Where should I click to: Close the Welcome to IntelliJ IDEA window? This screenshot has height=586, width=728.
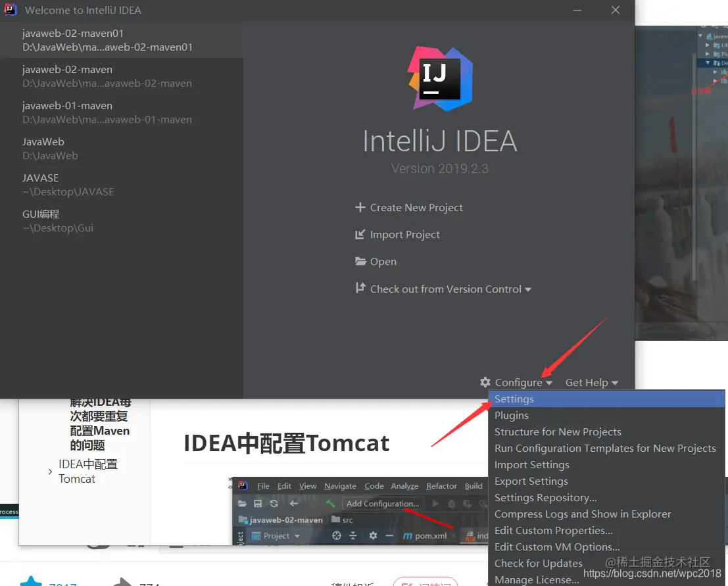pyautogui.click(x=615, y=11)
